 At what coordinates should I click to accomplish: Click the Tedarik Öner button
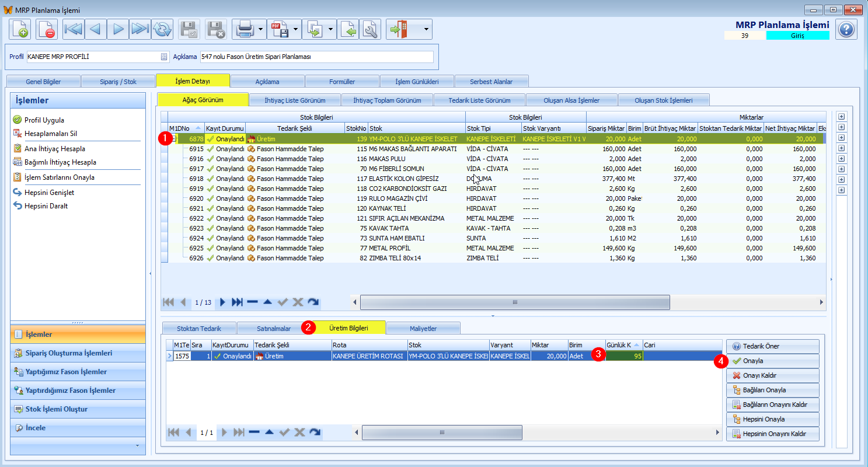772,346
